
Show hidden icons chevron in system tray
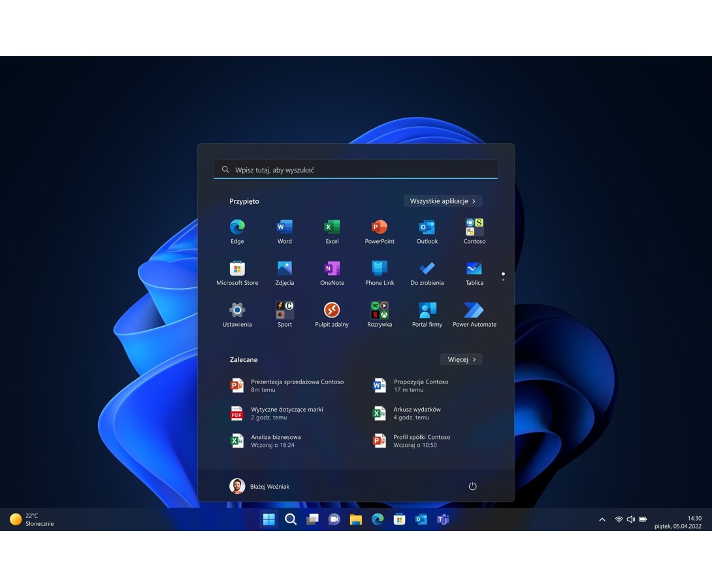click(x=602, y=519)
